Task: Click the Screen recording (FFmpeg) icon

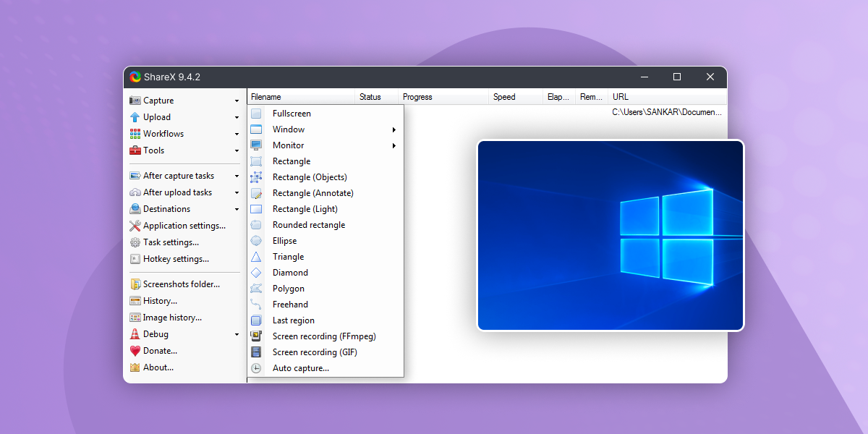Action: click(x=256, y=336)
